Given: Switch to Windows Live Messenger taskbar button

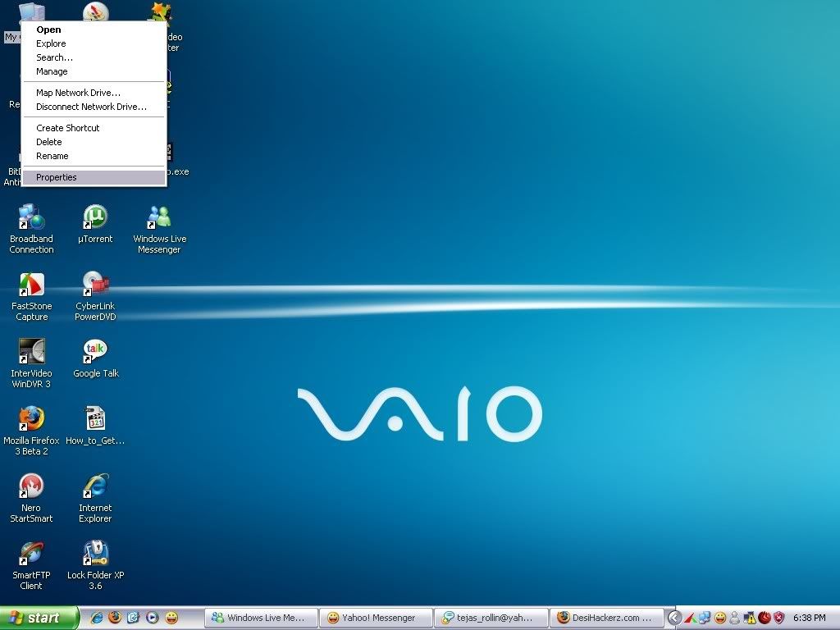Looking at the screenshot, I should click(x=262, y=618).
